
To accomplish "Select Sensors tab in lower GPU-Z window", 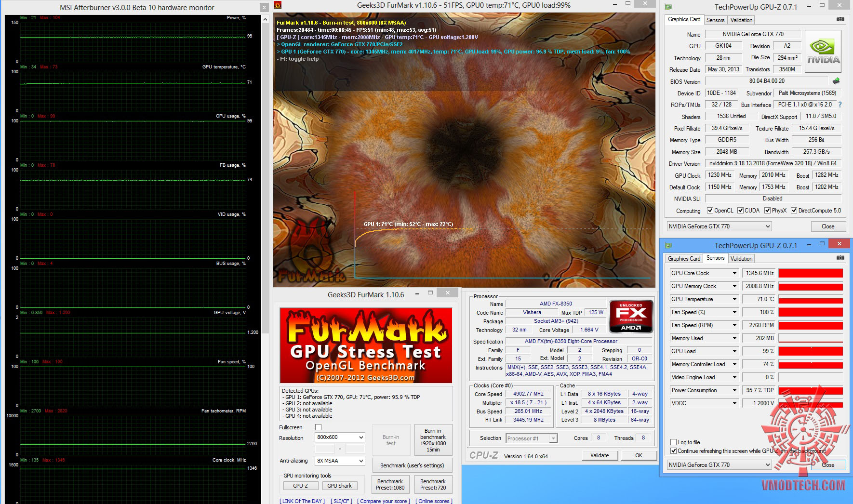I will pos(715,258).
